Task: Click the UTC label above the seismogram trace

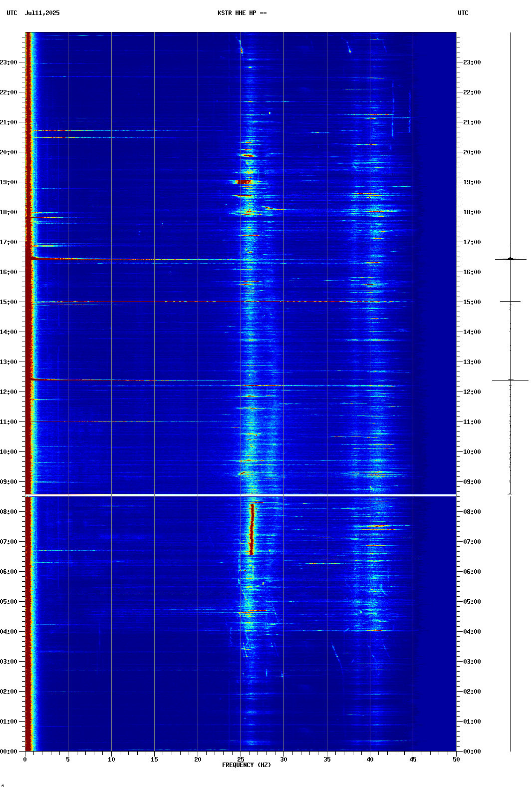Action: pos(463,13)
